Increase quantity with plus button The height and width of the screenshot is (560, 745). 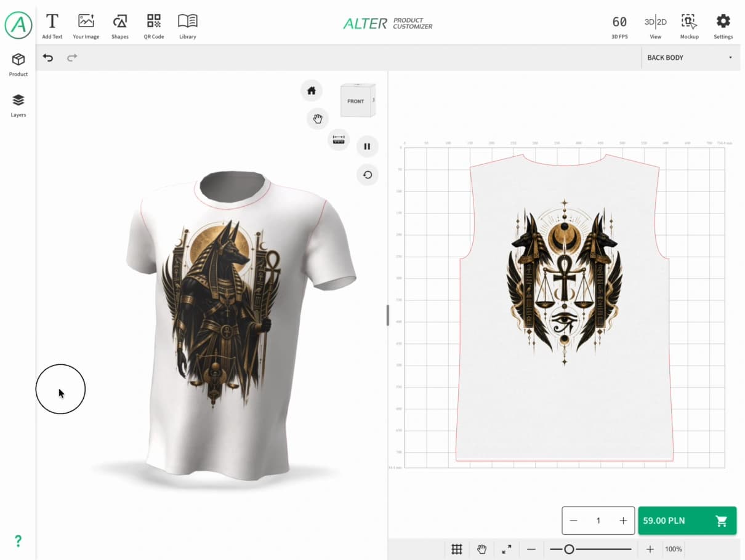pos(623,521)
